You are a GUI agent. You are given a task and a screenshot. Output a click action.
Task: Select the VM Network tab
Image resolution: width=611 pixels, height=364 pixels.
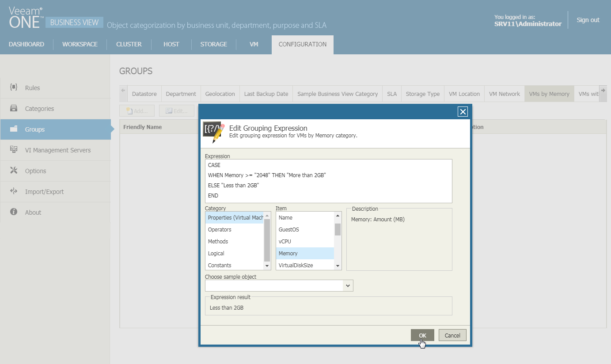[x=505, y=94]
